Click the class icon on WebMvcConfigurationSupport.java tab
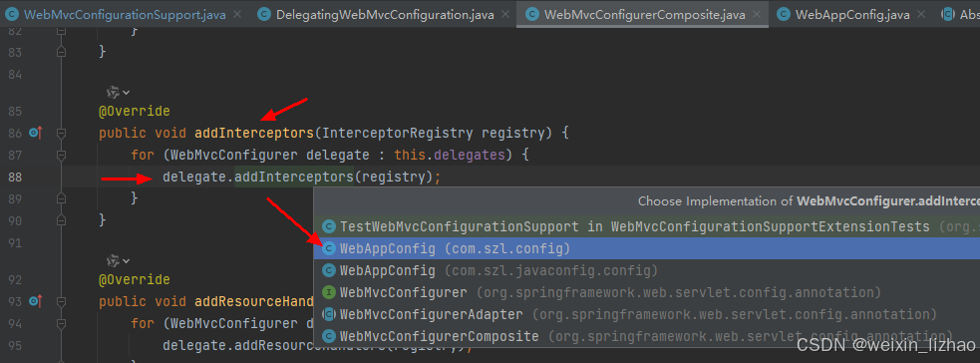This screenshot has width=980, height=363. click(x=13, y=15)
